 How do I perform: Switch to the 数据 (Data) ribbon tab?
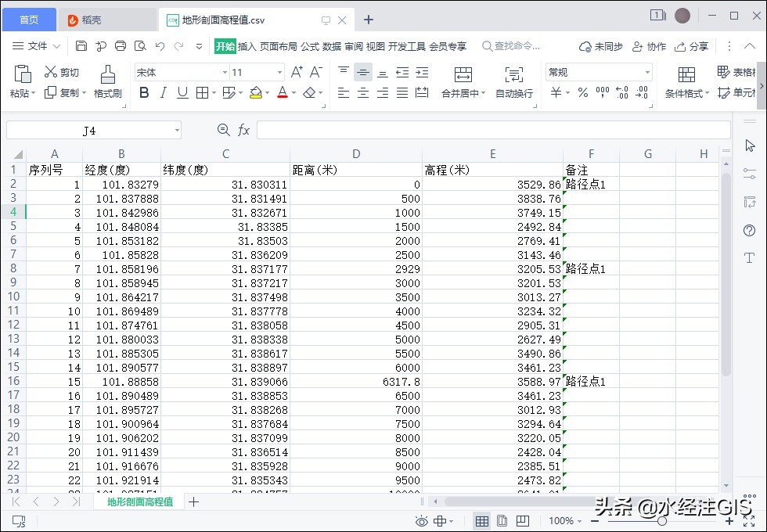pos(332,46)
